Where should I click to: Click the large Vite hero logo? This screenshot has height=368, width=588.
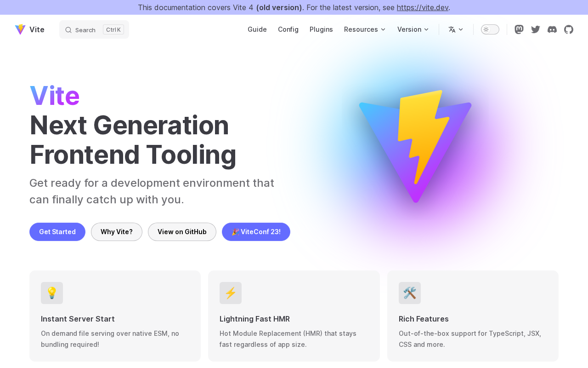tap(415, 146)
